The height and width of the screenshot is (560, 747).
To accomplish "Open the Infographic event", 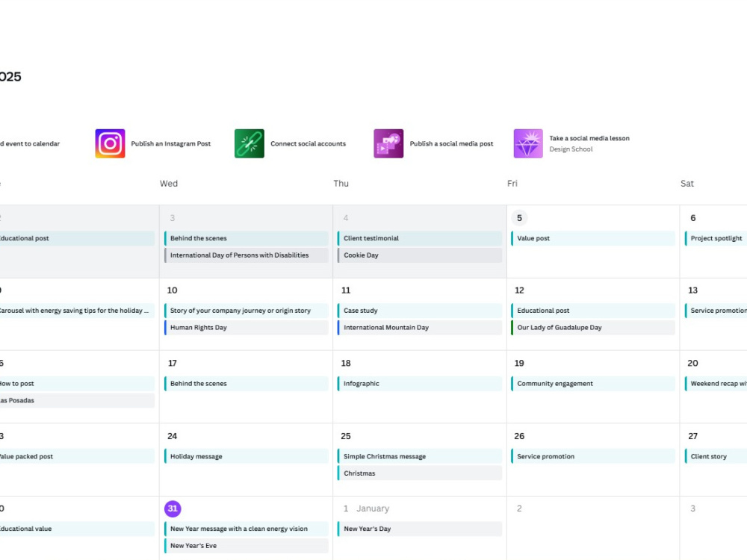I will tap(420, 383).
